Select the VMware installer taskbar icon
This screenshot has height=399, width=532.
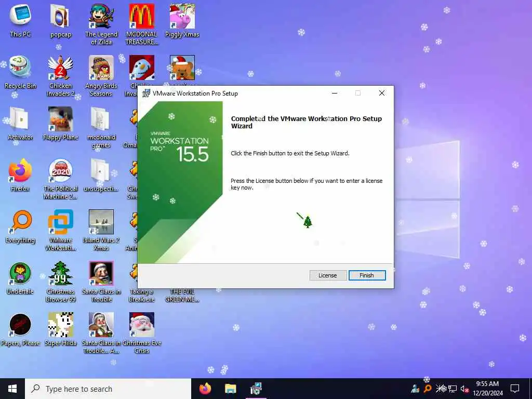click(256, 389)
